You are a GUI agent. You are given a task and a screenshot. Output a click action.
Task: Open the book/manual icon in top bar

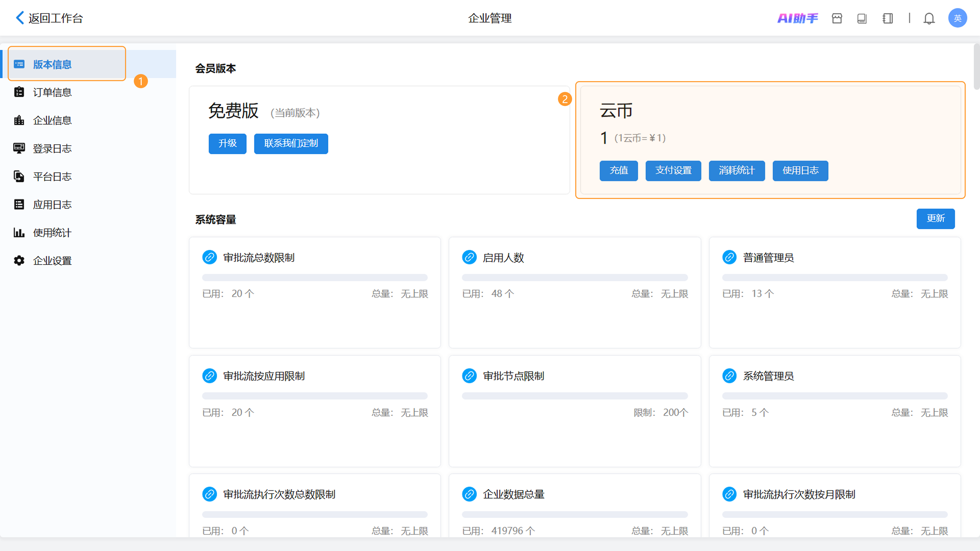[862, 18]
